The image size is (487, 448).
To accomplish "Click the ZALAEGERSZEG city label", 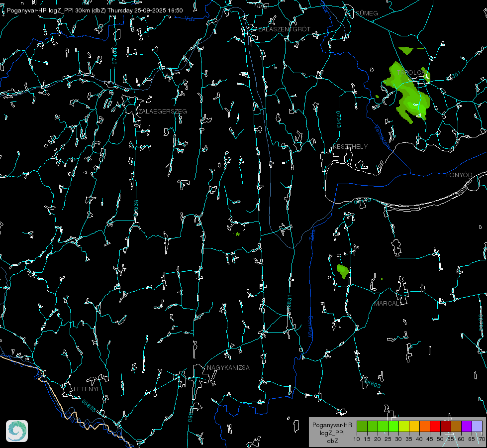I will point(163,111).
